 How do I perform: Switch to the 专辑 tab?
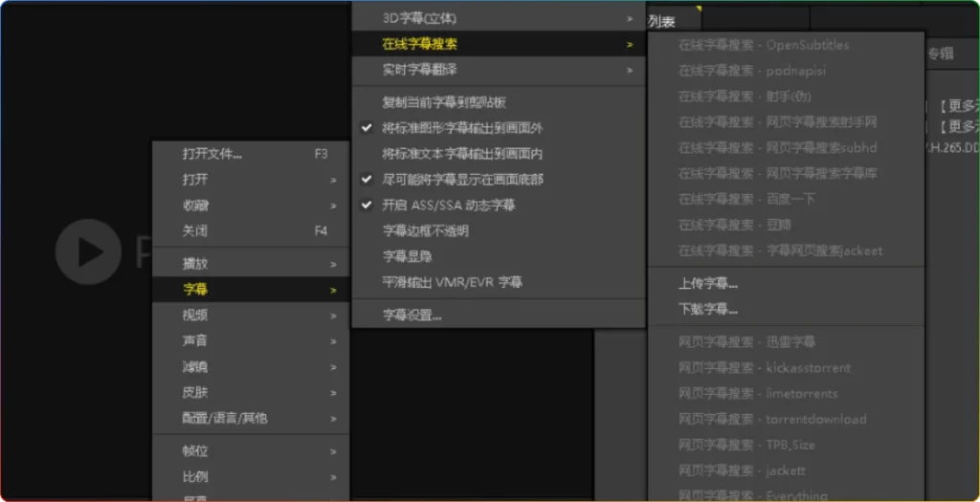pos(940,55)
